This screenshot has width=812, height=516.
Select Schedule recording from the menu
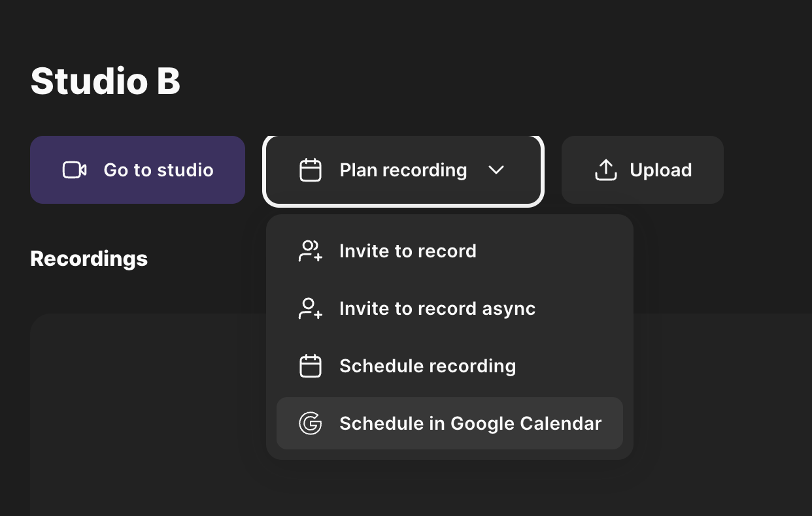click(x=427, y=366)
